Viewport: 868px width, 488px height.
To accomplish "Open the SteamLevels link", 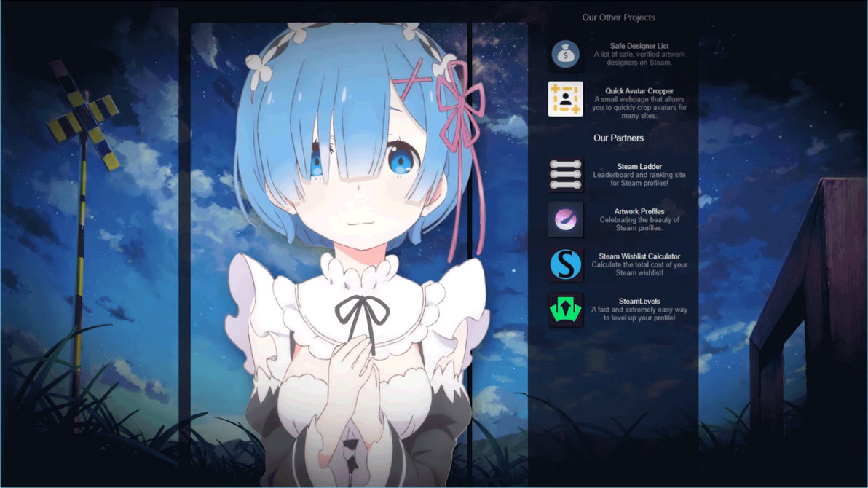I will pyautogui.click(x=640, y=301).
